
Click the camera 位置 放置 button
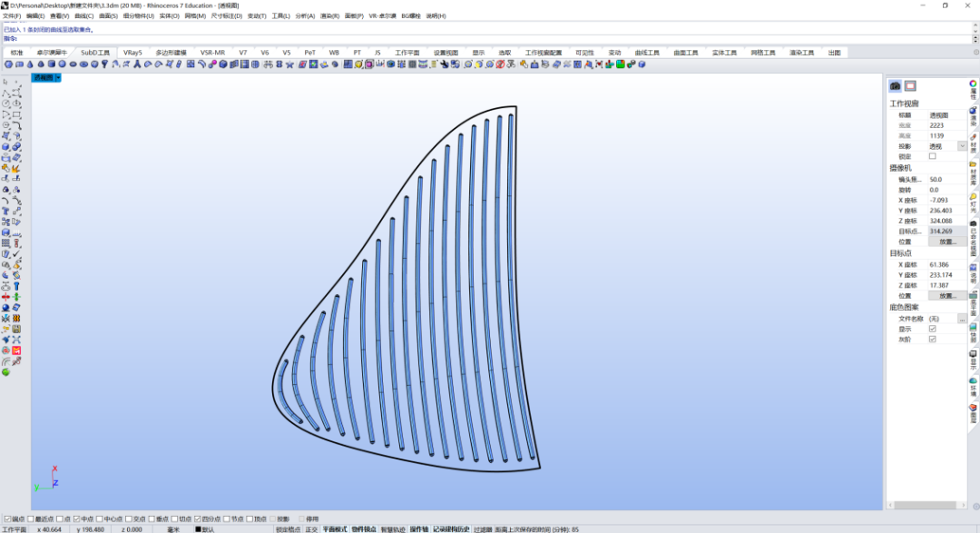pyautogui.click(x=947, y=242)
